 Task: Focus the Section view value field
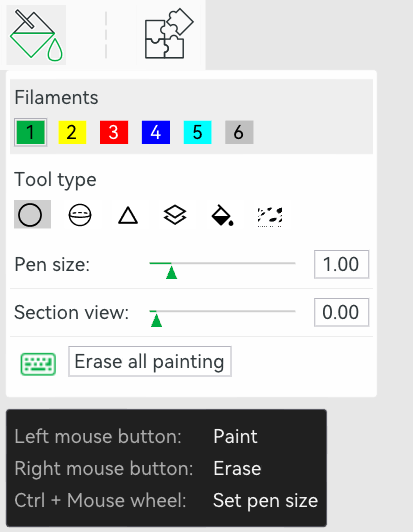coord(341,312)
